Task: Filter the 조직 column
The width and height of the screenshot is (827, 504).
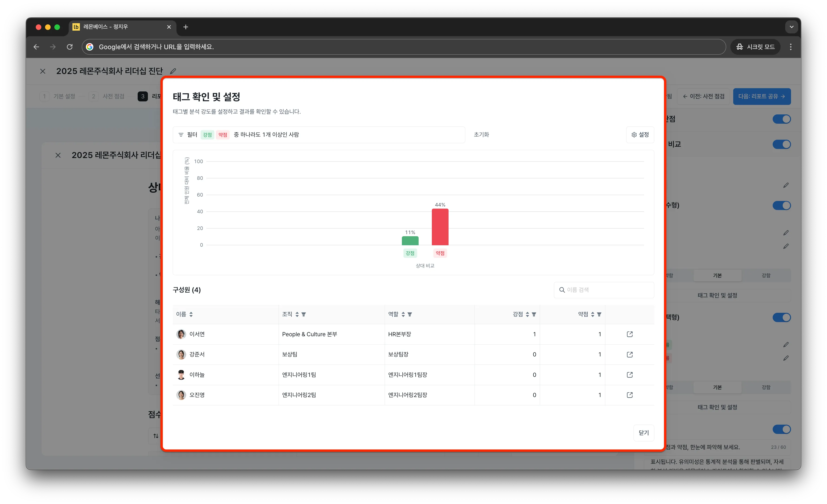Action: (304, 314)
